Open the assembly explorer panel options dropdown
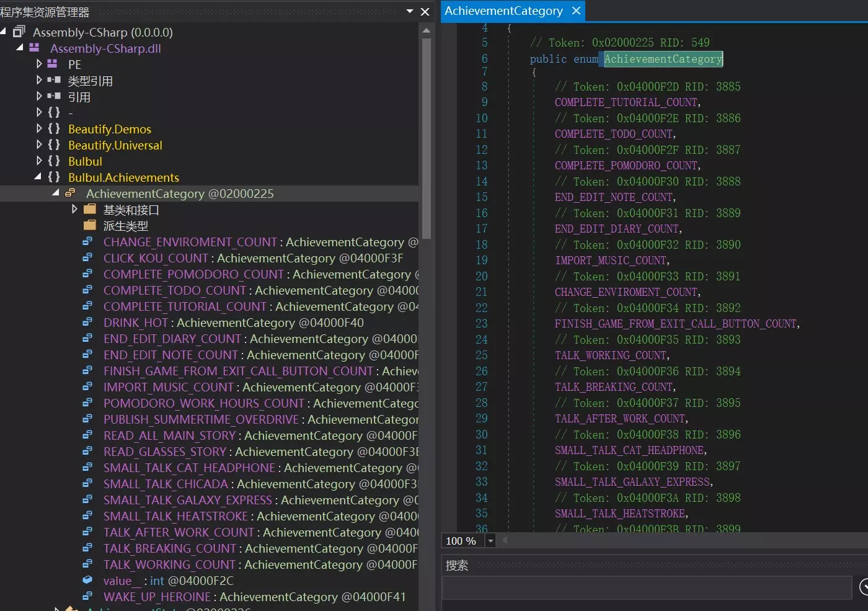 (409, 11)
